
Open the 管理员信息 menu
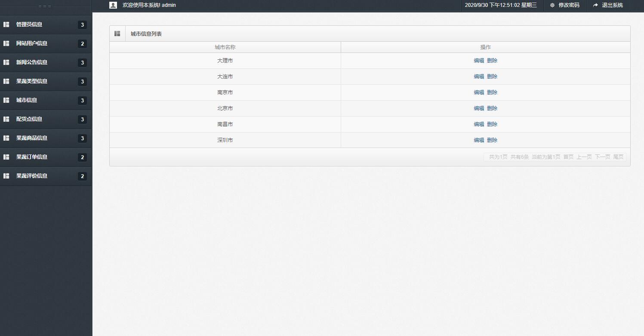pos(46,25)
